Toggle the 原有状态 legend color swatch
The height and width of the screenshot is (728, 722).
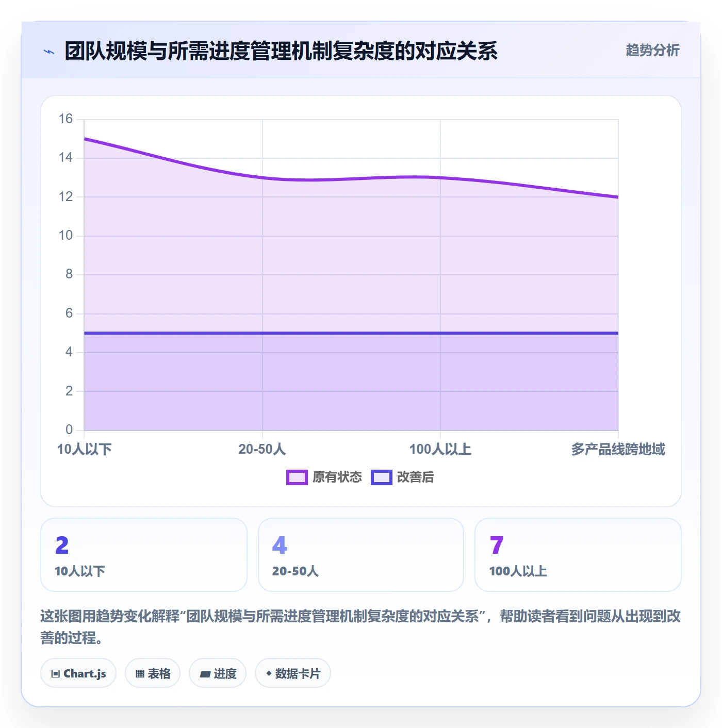[x=297, y=477]
